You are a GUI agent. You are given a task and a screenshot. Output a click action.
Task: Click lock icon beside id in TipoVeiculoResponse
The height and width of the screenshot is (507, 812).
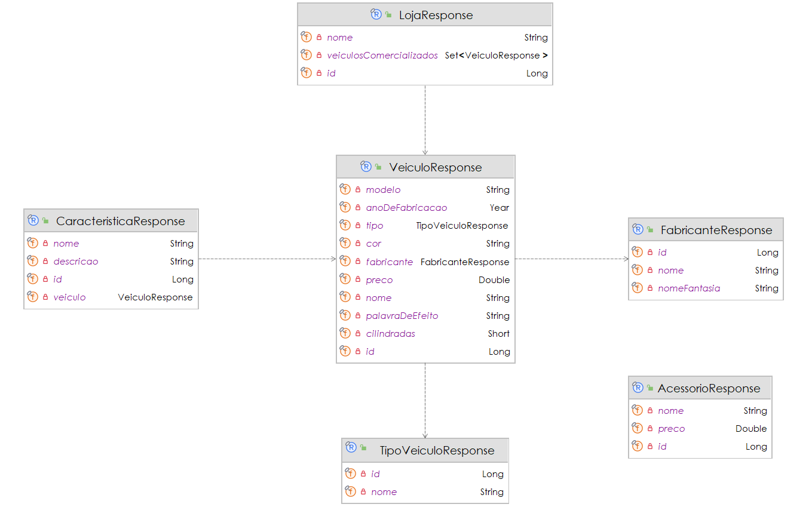click(x=363, y=474)
